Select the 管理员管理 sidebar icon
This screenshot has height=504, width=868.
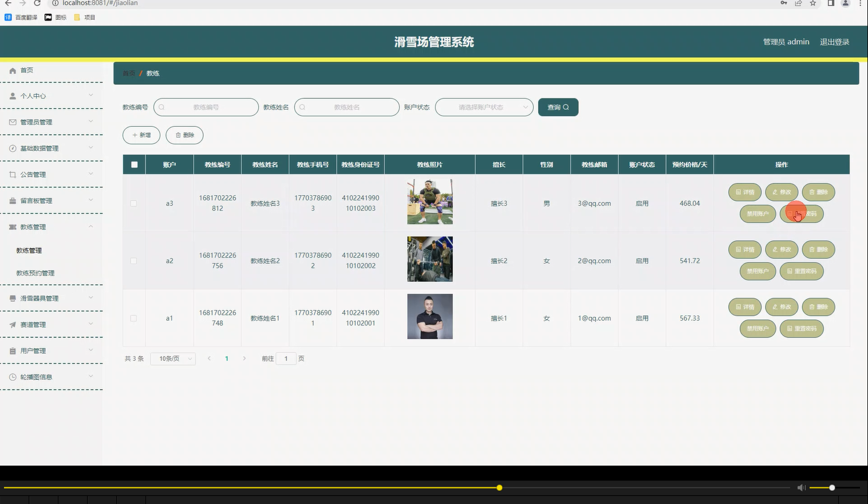pos(13,121)
